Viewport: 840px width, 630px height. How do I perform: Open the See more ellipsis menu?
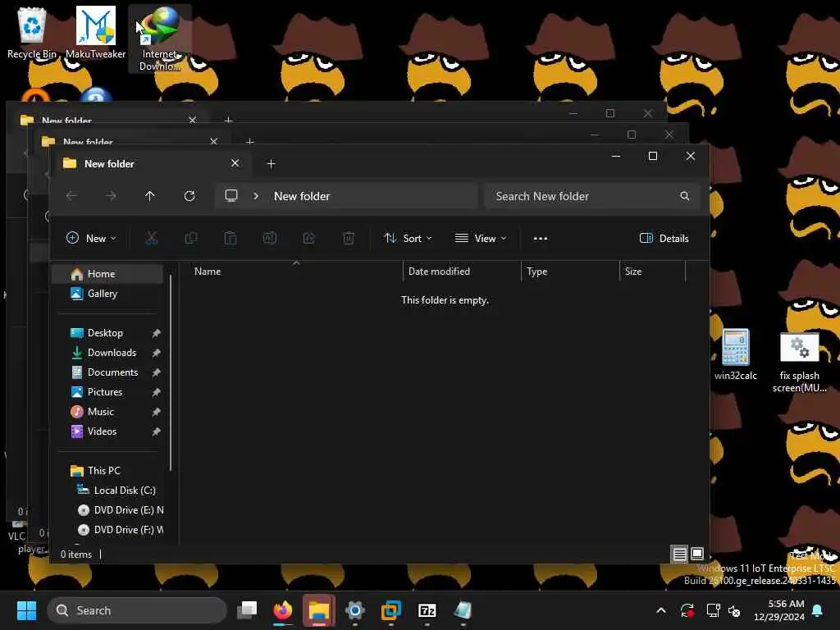[x=541, y=239]
